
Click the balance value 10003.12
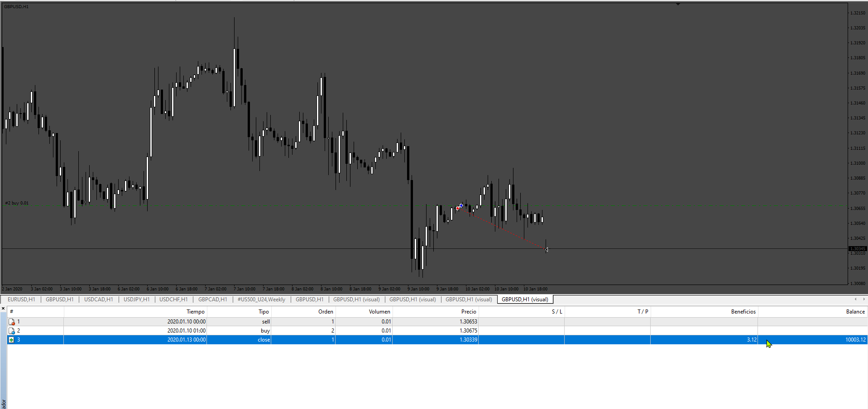[x=855, y=340]
